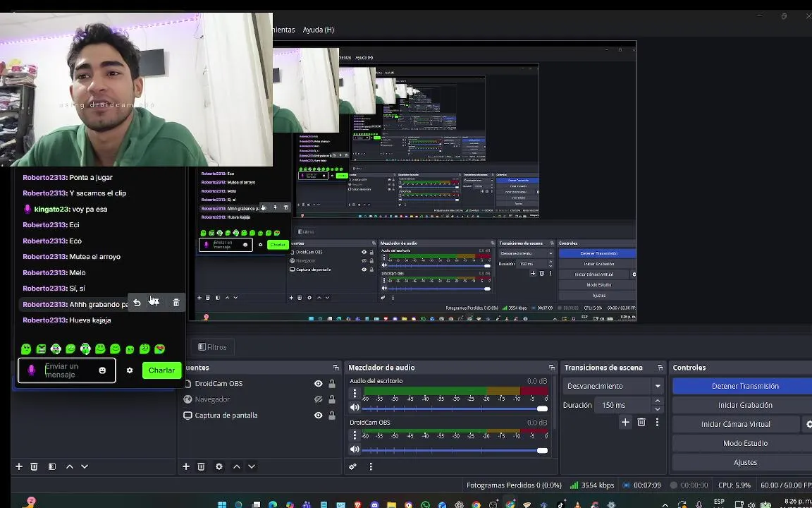The width and height of the screenshot is (812, 508).
Task: Focus the 'Enviar un mensaje' chat input
Action: pos(67,370)
